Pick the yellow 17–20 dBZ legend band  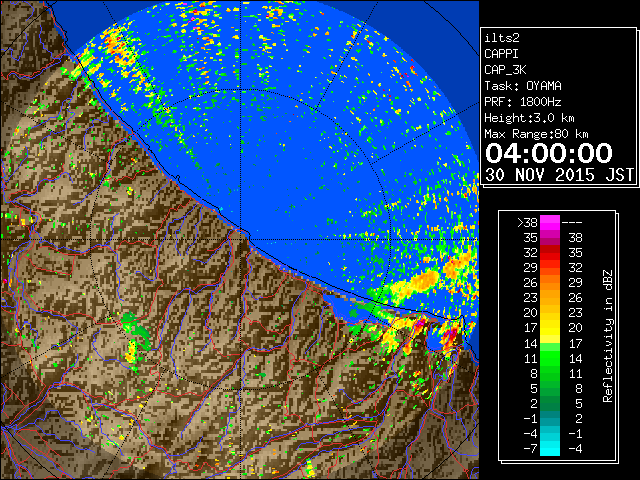(x=550, y=328)
